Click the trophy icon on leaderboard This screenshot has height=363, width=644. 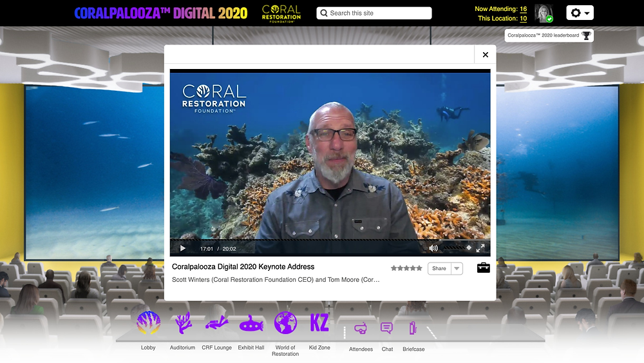(x=587, y=35)
